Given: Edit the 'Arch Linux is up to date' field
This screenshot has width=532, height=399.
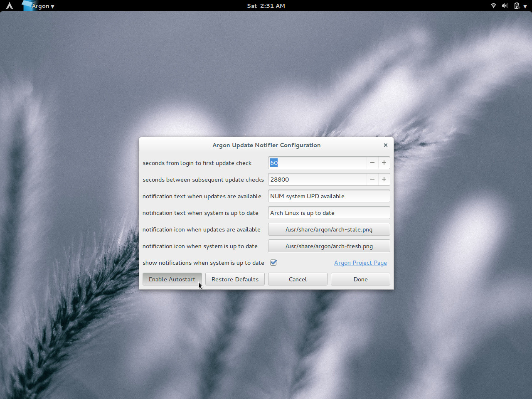Looking at the screenshot, I should click(329, 213).
